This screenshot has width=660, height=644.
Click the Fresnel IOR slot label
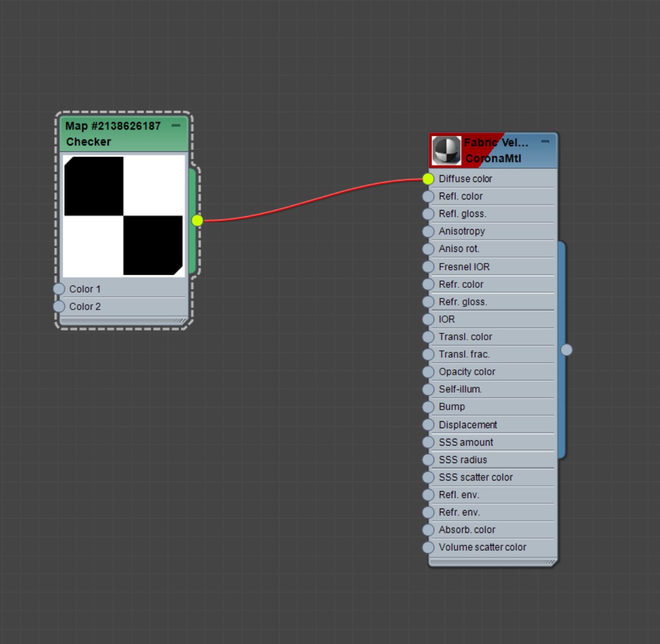pyautogui.click(x=464, y=267)
